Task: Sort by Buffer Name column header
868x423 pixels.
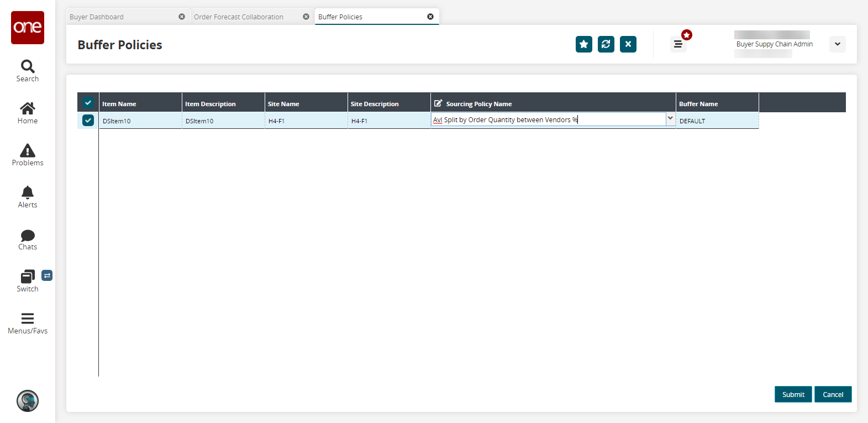Action: [x=717, y=103]
